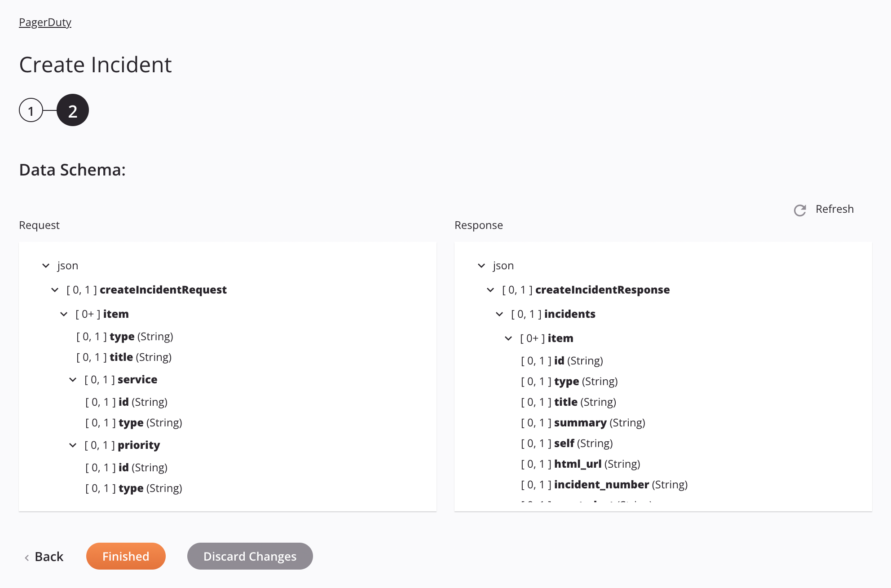Click the json root in Response panel
The width and height of the screenshot is (891, 588).
tap(503, 264)
